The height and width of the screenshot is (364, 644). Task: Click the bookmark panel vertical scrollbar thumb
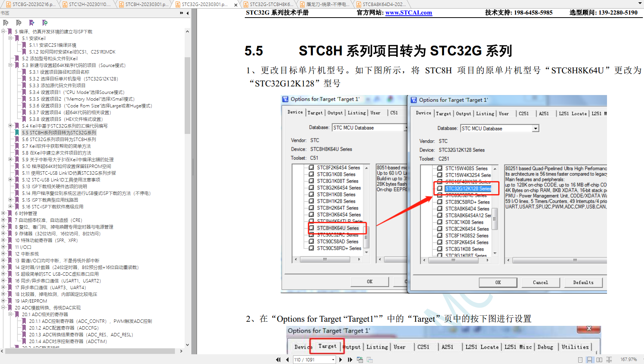187,95
